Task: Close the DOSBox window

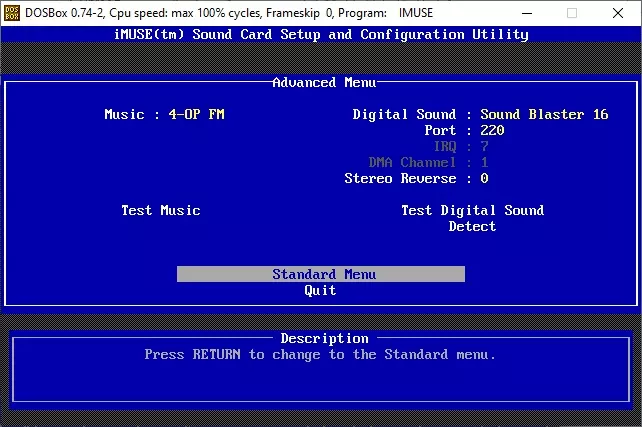Action: coord(618,13)
